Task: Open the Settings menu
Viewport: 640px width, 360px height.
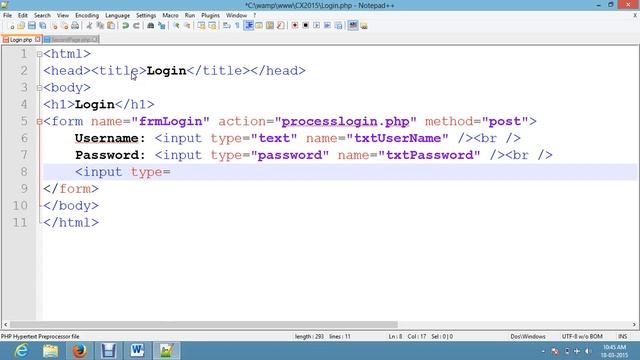Action: (x=146, y=15)
